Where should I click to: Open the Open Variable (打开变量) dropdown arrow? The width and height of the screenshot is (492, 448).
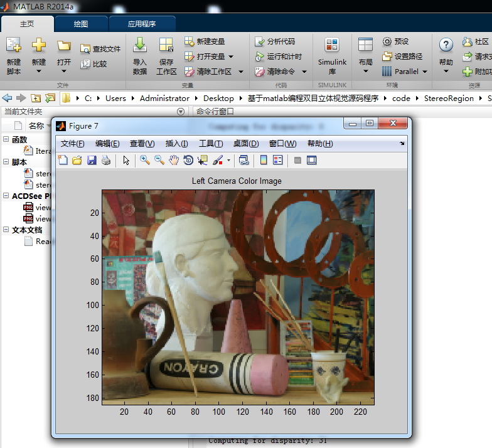[231, 56]
